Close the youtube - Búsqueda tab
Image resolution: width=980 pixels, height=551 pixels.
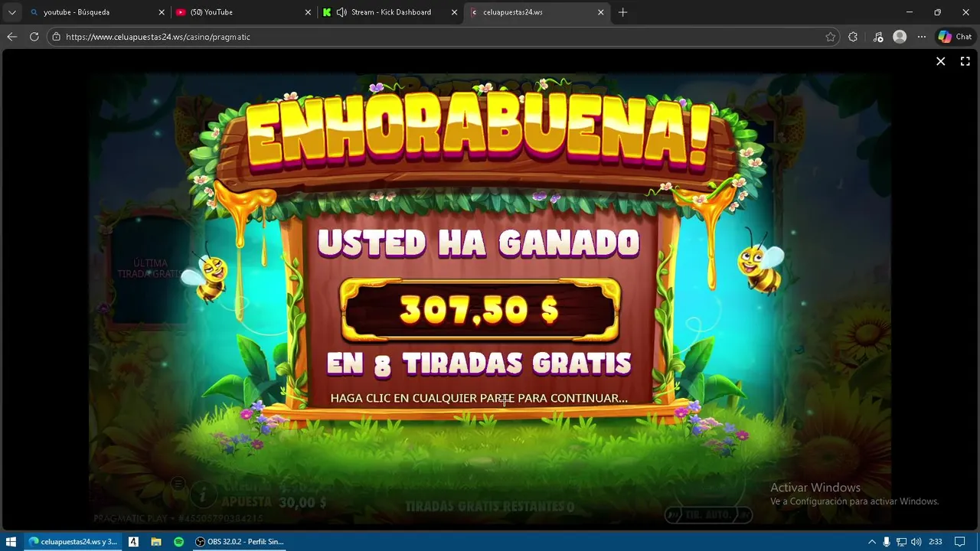(162, 12)
